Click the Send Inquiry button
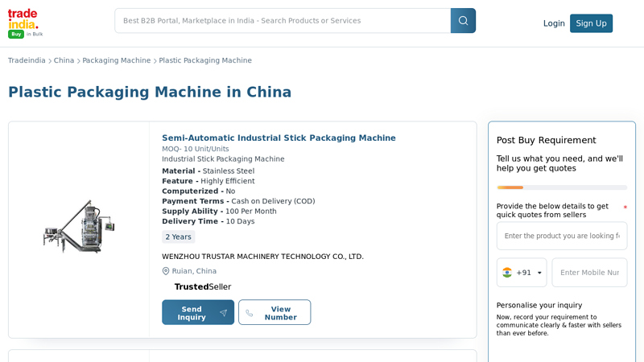 coord(198,312)
